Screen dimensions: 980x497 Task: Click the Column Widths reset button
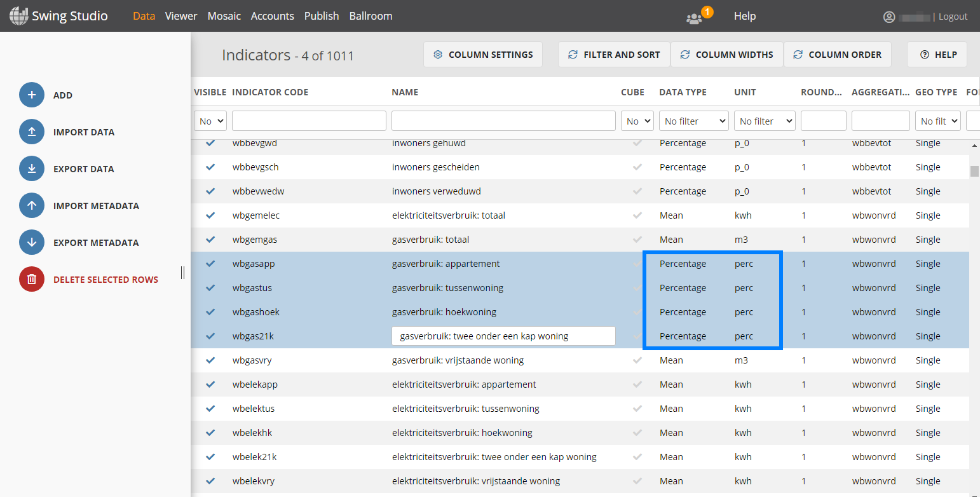pos(727,55)
